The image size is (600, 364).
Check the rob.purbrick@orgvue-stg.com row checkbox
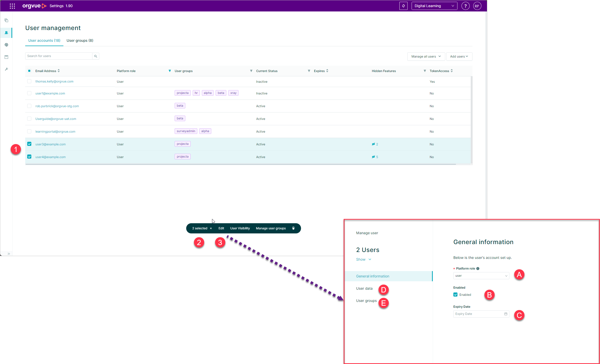[x=29, y=106]
